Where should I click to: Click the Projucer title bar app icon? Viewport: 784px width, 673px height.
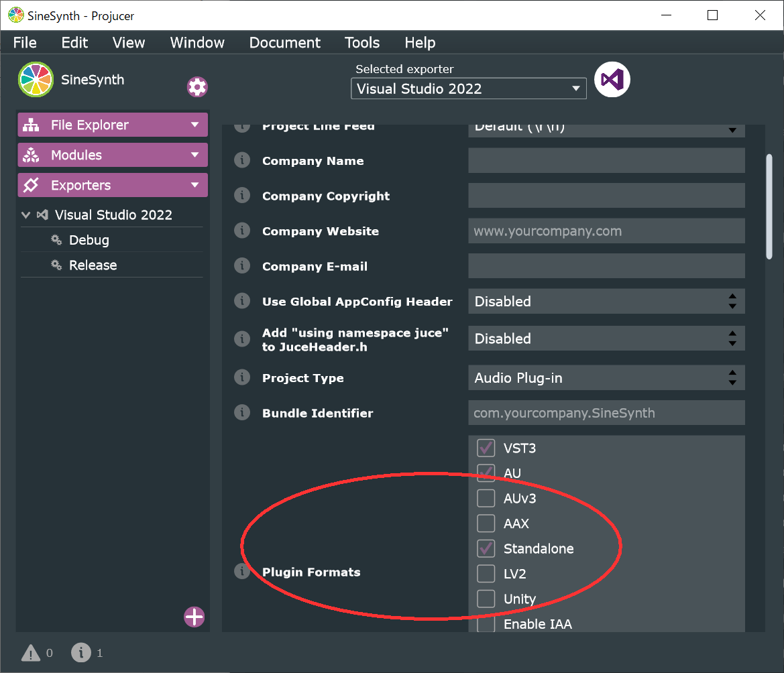click(16, 15)
